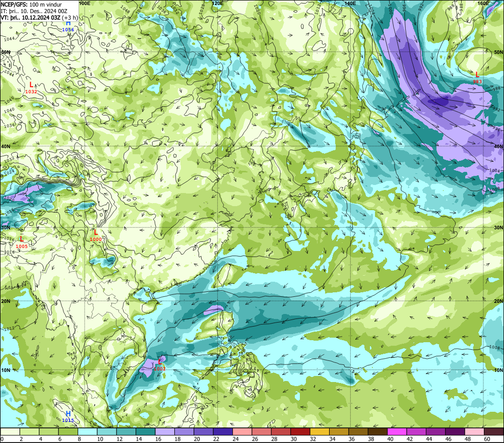
Task: Click the red L 983 low-pressure marker
Action: click(477, 78)
